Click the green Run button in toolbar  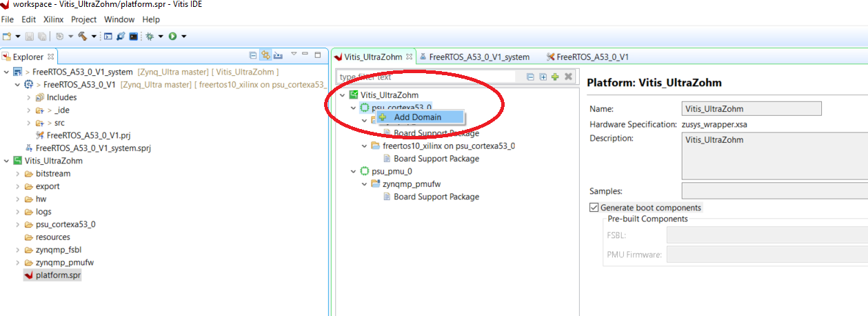point(172,36)
